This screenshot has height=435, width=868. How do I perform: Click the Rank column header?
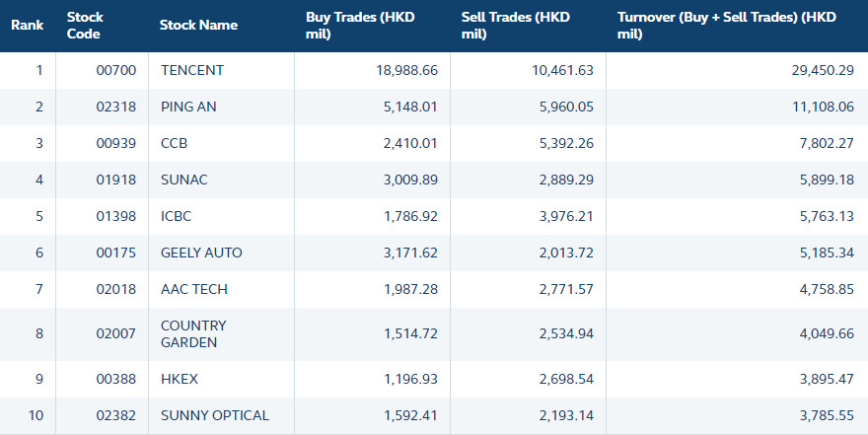[x=27, y=26]
